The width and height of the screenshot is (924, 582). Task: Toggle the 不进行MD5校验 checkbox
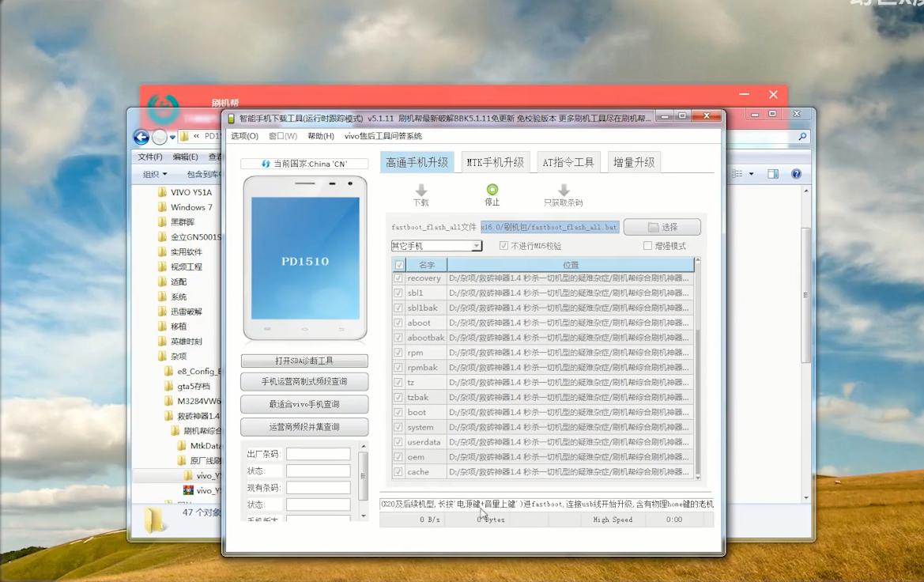point(503,246)
